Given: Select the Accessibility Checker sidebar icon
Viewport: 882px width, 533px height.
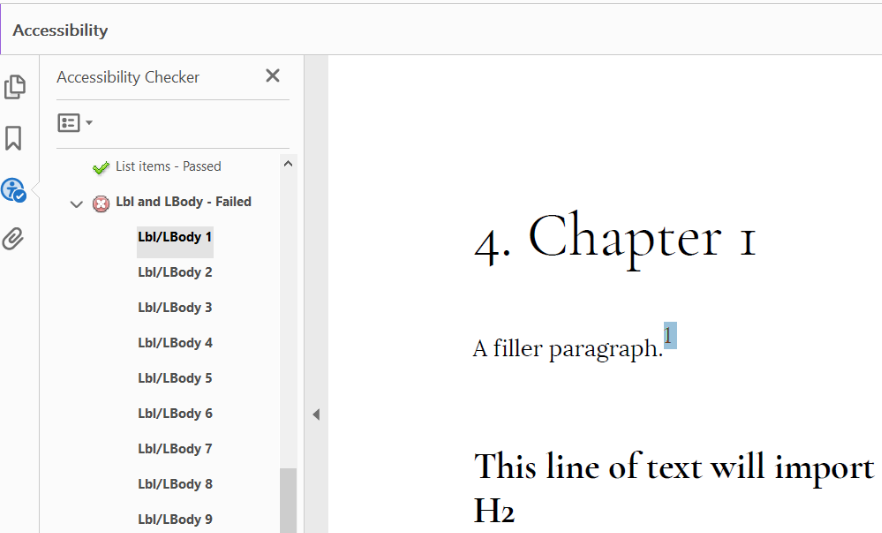Looking at the screenshot, I should tap(14, 190).
